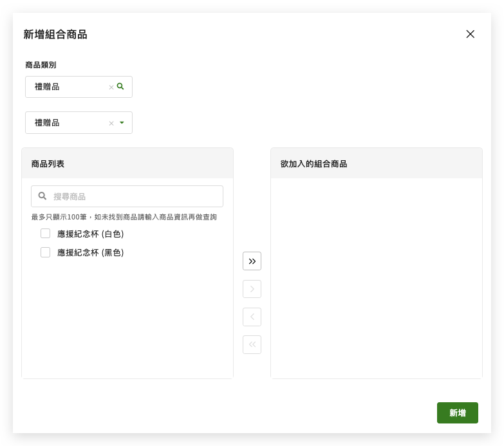
Task: Click the 應援紀念杯 (白色) product name
Action: tap(91, 234)
